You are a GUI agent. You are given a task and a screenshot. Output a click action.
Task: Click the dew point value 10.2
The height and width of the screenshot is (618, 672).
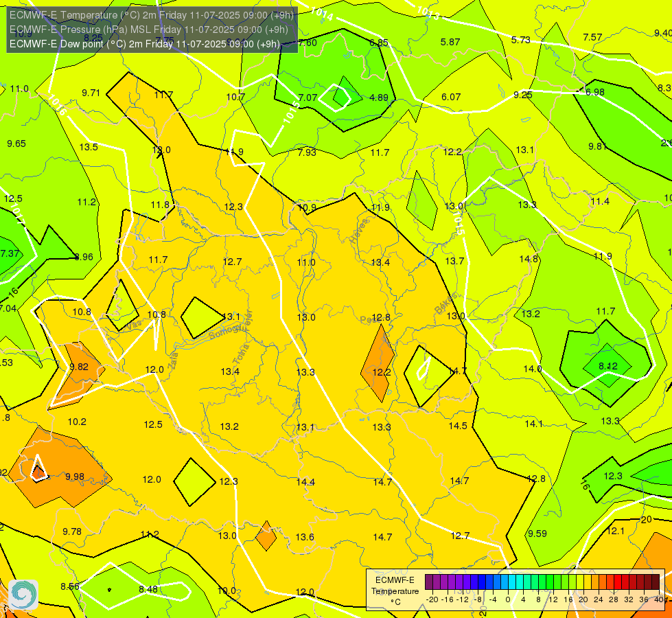77,422
